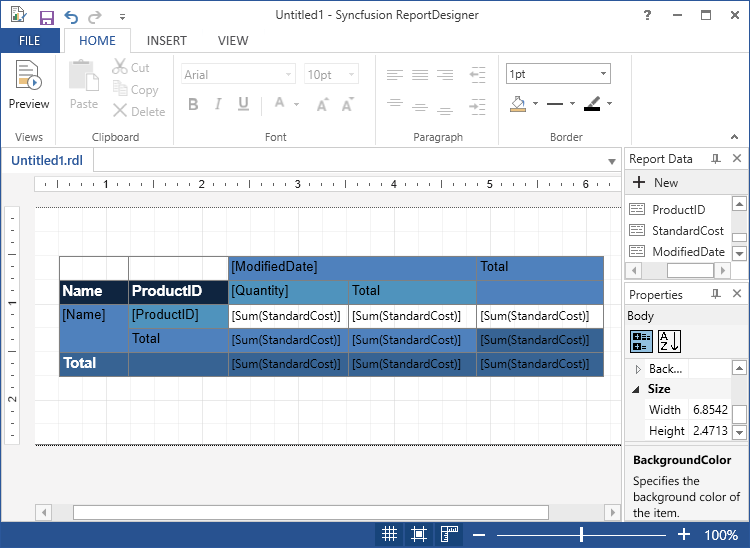The width and height of the screenshot is (750, 548).
Task: Open the 1pt border width dropdown
Action: coord(558,74)
